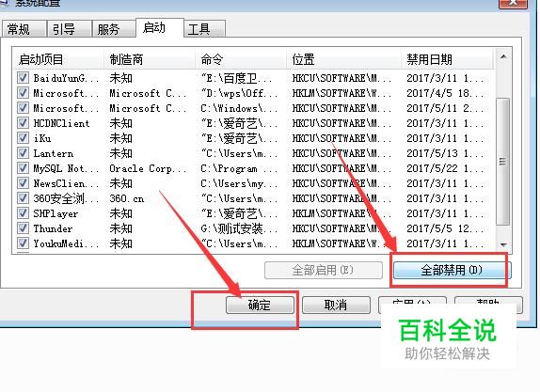Click the 命令 column header
This screenshot has width=540, height=392.
tap(241, 59)
